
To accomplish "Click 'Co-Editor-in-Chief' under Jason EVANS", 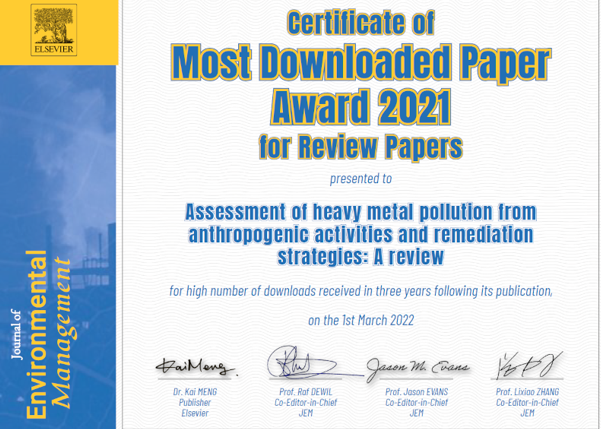I will pyautogui.click(x=417, y=403).
